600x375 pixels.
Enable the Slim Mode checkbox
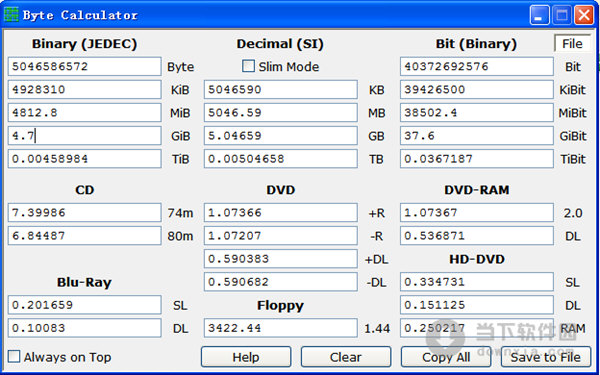click(x=248, y=67)
